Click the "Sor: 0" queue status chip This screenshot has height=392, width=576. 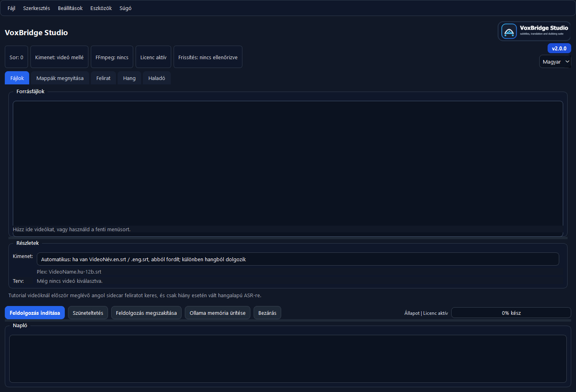(16, 57)
